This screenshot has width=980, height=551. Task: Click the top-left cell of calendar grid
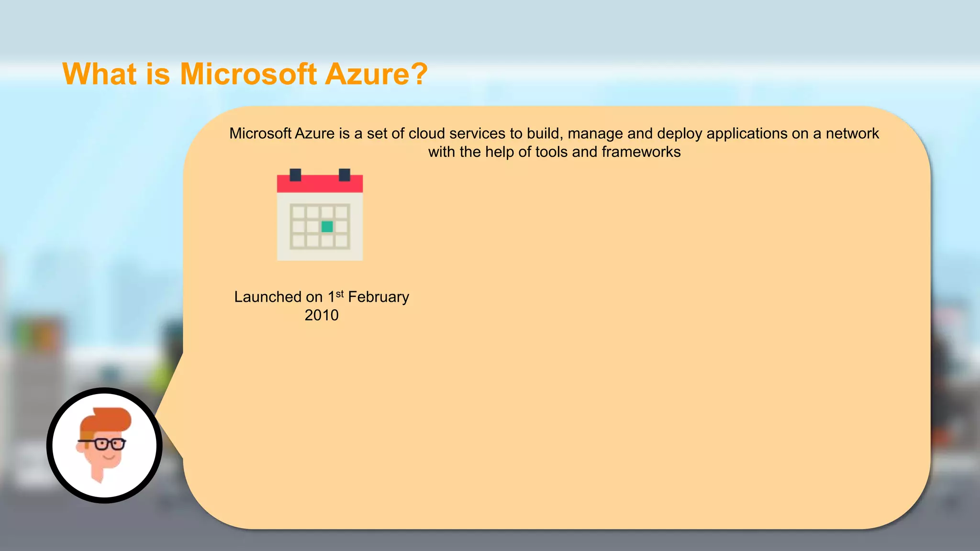(x=299, y=212)
